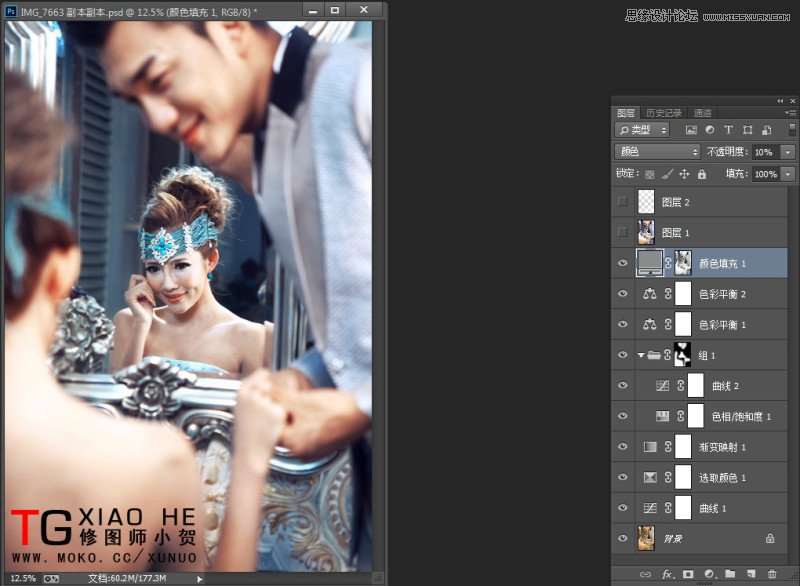Open the 不透明度 opacity slider
Screen dimensions: 800x586
[787, 151]
